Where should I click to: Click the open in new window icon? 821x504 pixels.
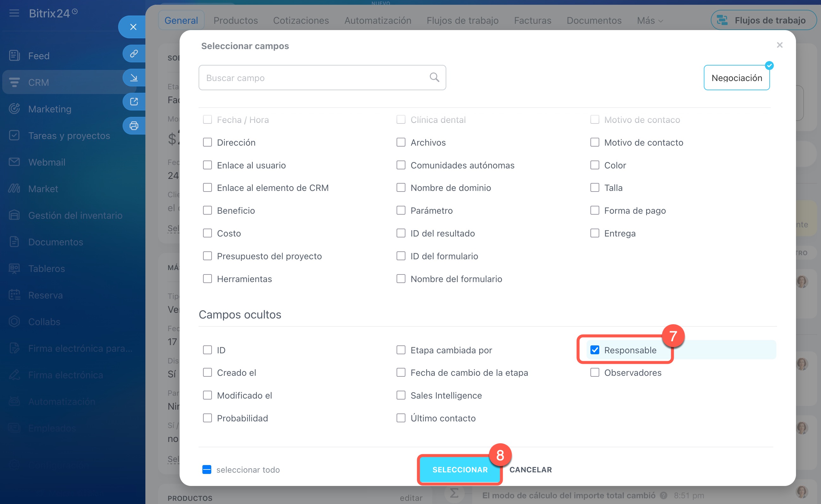click(x=134, y=102)
